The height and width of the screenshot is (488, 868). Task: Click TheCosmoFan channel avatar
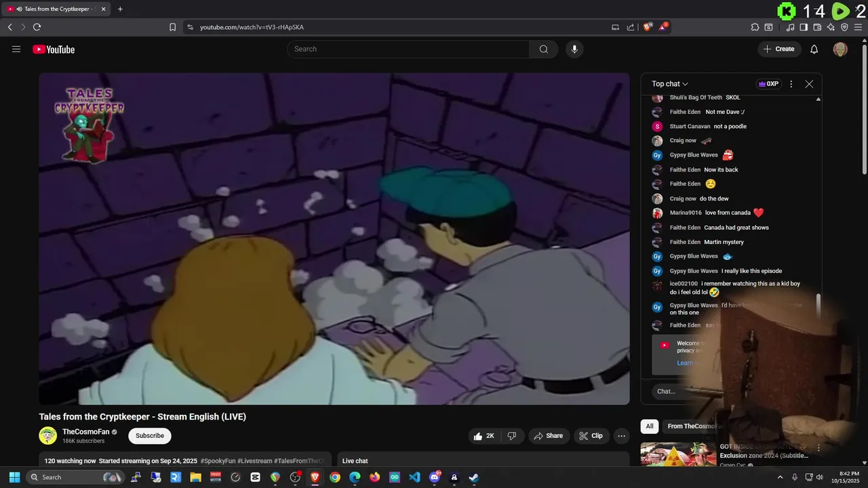click(x=48, y=436)
